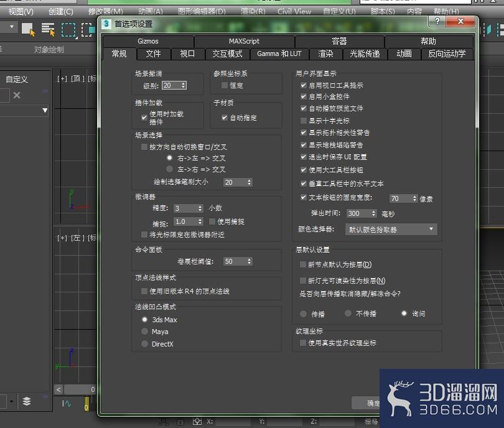
Task: Toggle 使用大工具栏按钮 checkbox
Action: [x=303, y=170]
